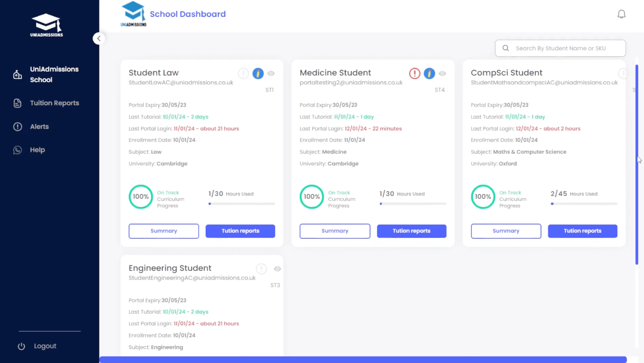644x363 pixels.
Task: Open Tution reports for Student Law
Action: pyautogui.click(x=240, y=231)
